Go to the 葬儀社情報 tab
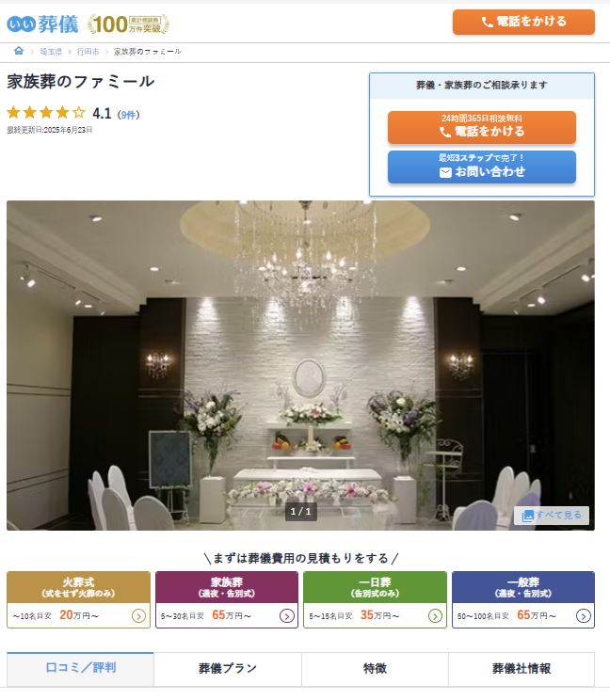Image resolution: width=610 pixels, height=700 pixels. pos(522,669)
